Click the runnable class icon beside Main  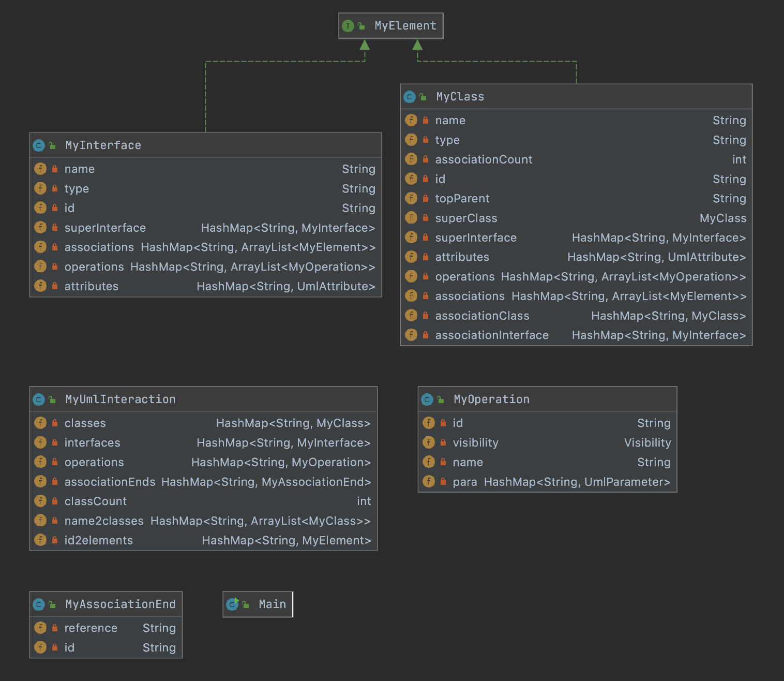(232, 604)
